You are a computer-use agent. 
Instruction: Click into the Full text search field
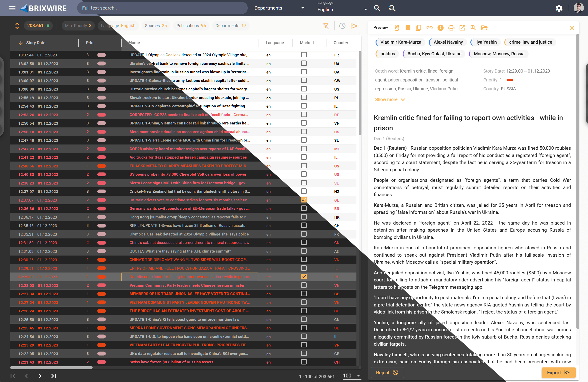tap(162, 8)
